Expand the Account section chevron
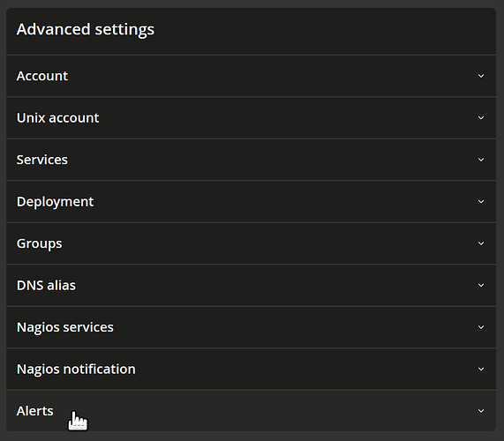The height and width of the screenshot is (441, 504). coord(481,76)
